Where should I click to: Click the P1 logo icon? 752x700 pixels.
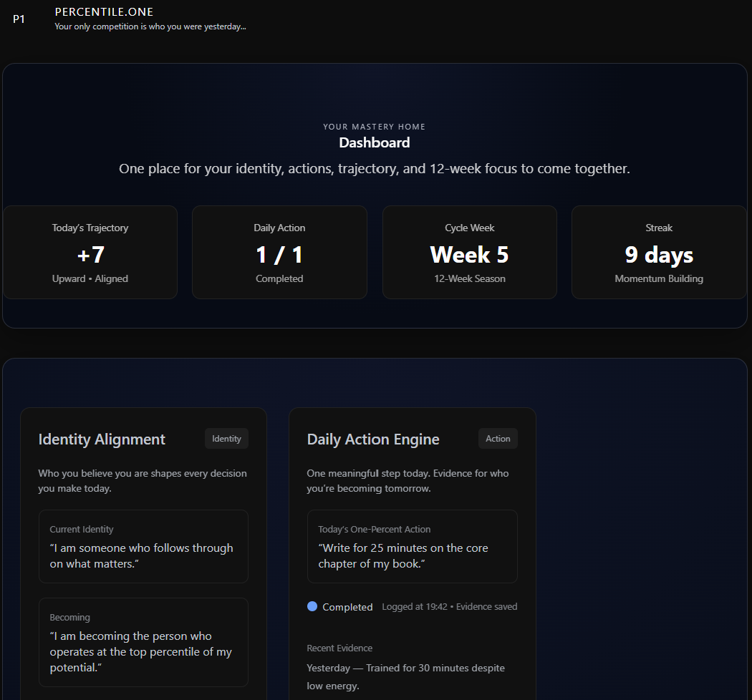(19, 19)
